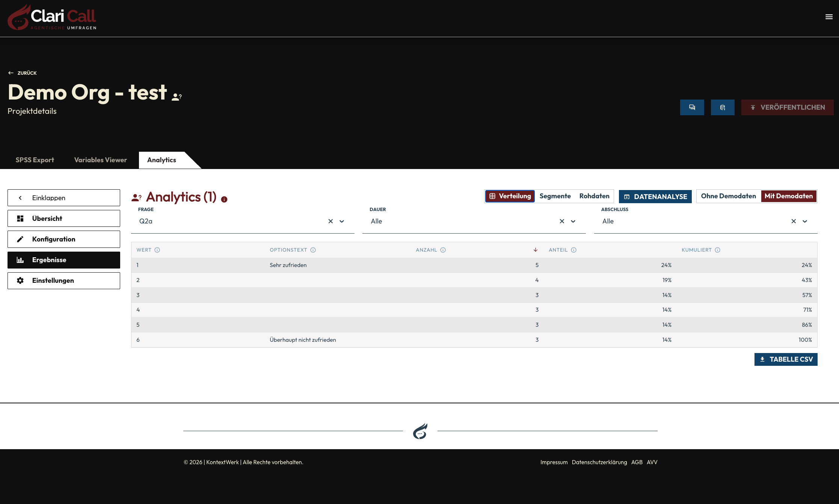Click the info icon beside ANZAHL column
839x504 pixels.
click(443, 250)
